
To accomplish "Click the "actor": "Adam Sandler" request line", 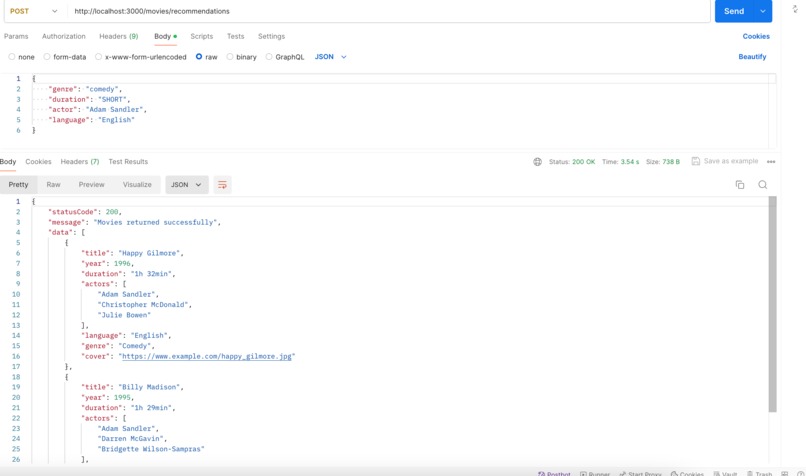I will point(97,109).
